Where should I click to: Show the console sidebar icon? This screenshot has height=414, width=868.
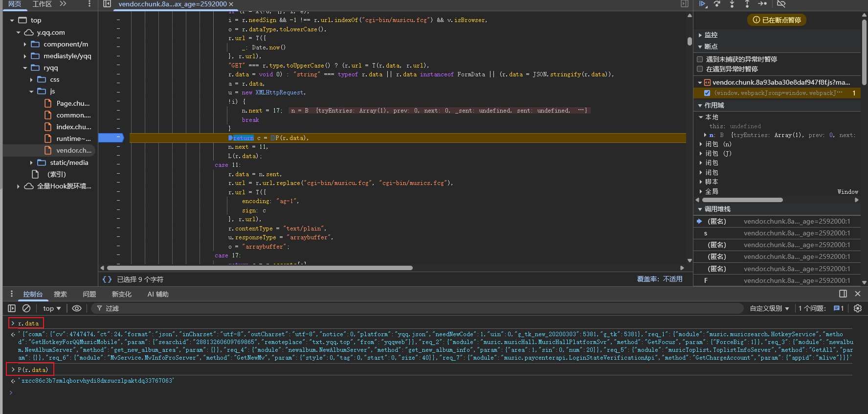tap(12, 308)
